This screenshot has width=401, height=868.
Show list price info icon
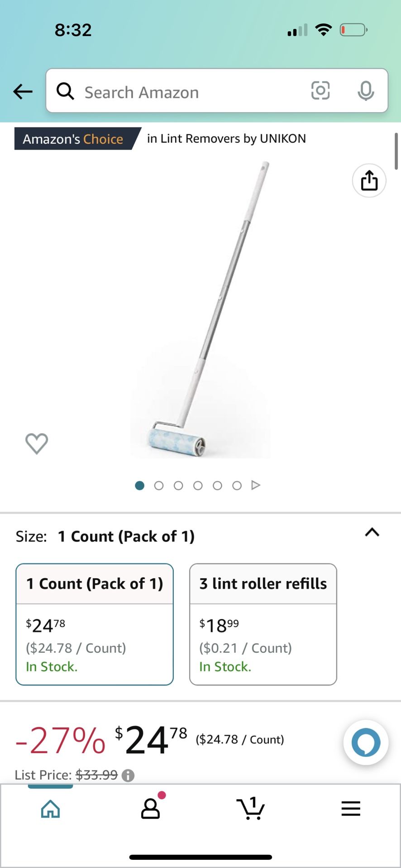click(x=128, y=776)
